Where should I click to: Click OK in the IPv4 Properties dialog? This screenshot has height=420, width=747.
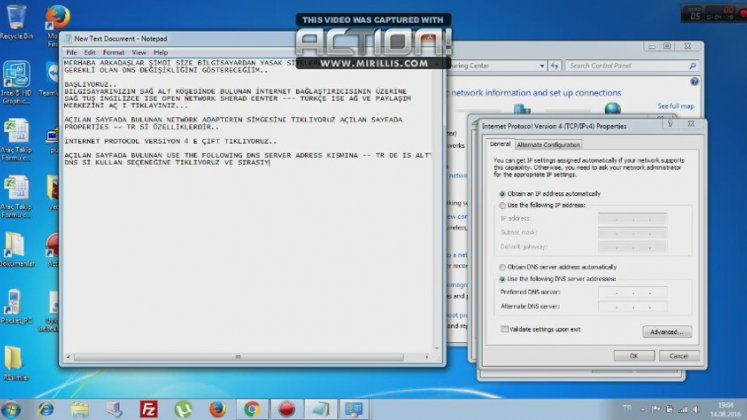pyautogui.click(x=634, y=356)
